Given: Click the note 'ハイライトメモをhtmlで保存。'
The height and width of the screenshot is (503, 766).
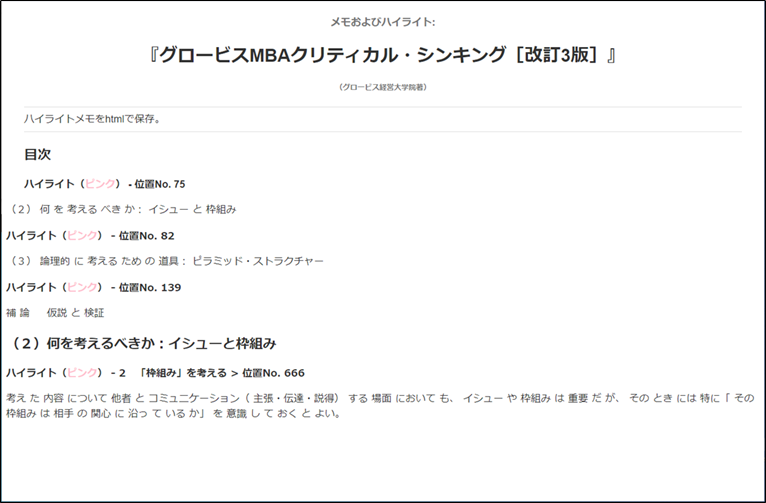Looking at the screenshot, I should (x=93, y=119).
